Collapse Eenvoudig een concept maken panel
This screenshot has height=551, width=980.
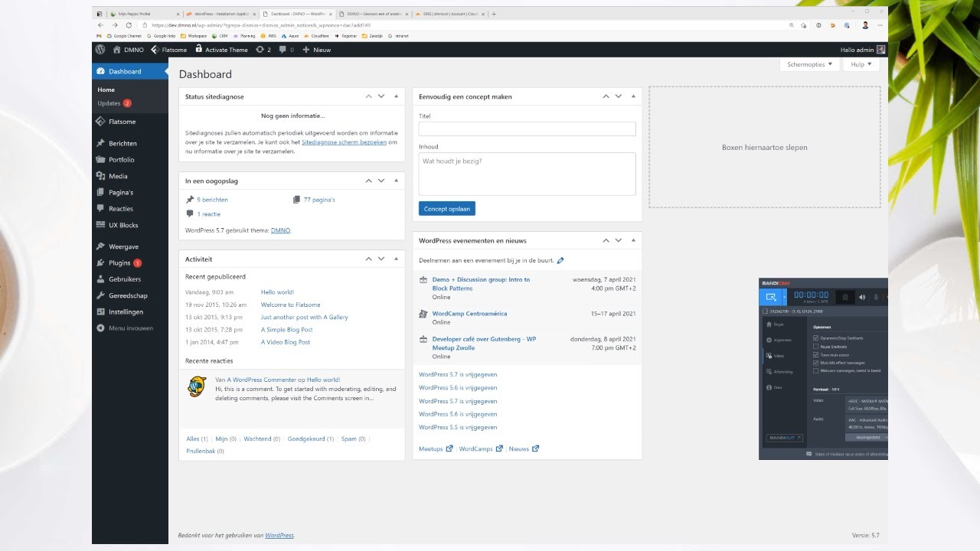point(633,96)
